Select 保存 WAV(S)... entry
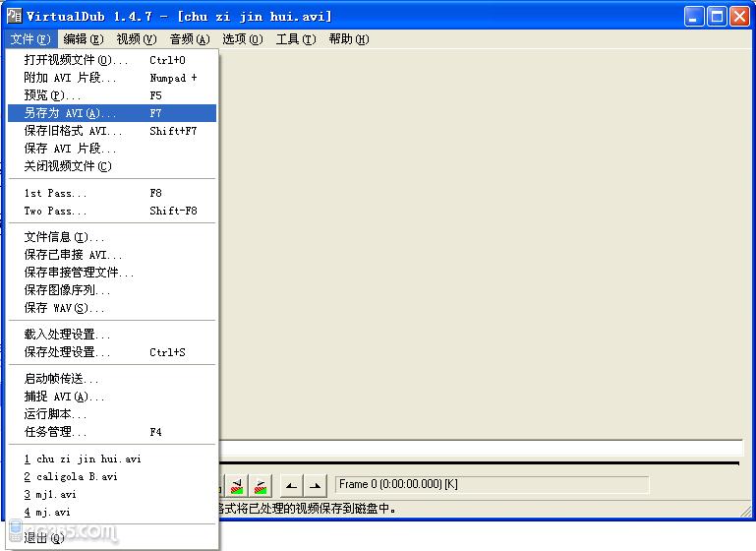Image resolution: width=756 pixels, height=551 pixels. [112, 308]
